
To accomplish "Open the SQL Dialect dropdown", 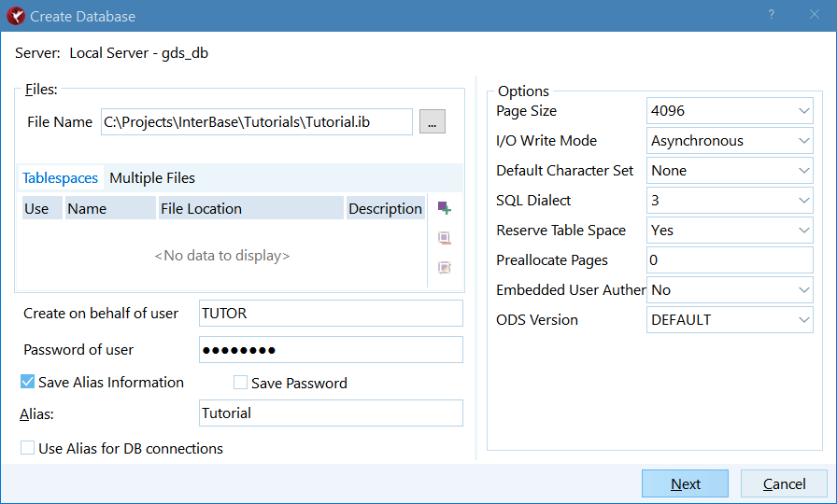I will point(730,201).
